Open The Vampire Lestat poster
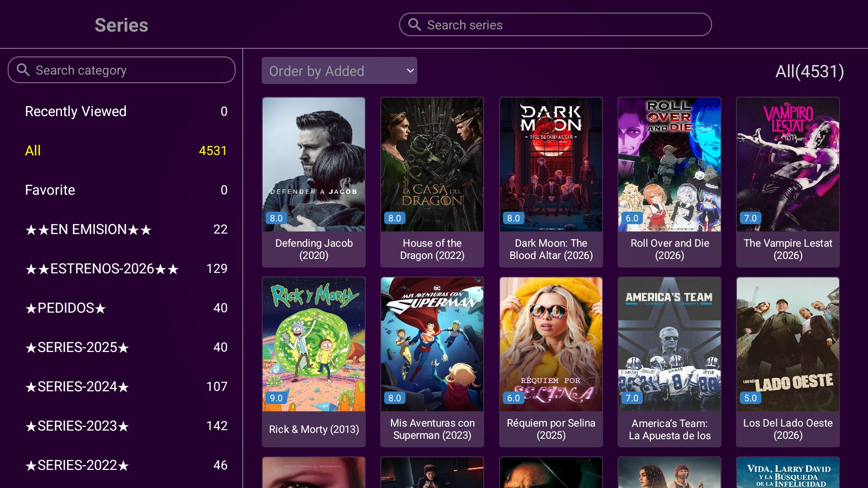868x488 pixels. click(x=788, y=164)
